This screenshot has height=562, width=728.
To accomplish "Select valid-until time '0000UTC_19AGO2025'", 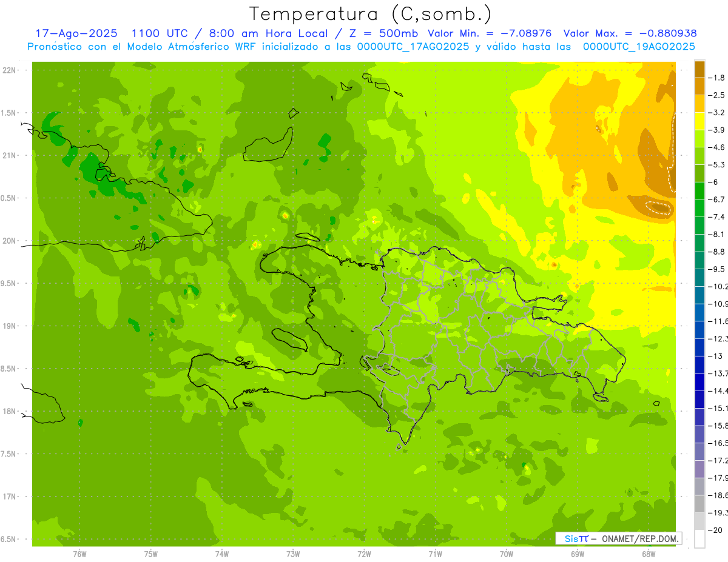I will tap(639, 47).
